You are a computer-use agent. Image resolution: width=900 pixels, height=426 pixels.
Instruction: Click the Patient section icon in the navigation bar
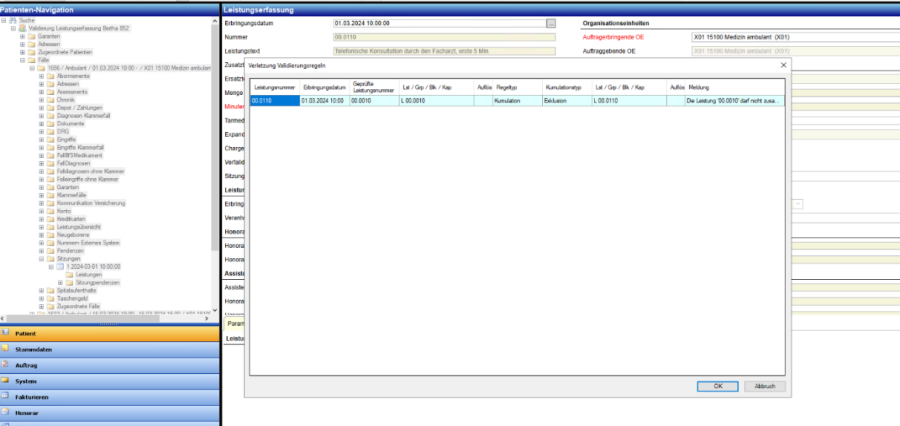click(x=5, y=332)
